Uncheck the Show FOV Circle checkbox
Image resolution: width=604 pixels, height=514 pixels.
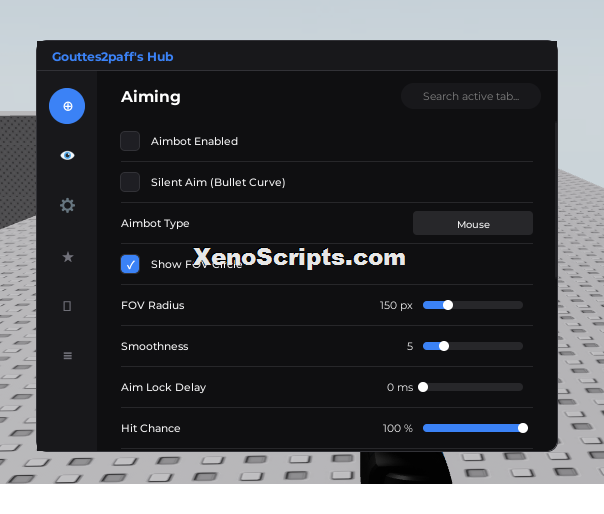130,264
